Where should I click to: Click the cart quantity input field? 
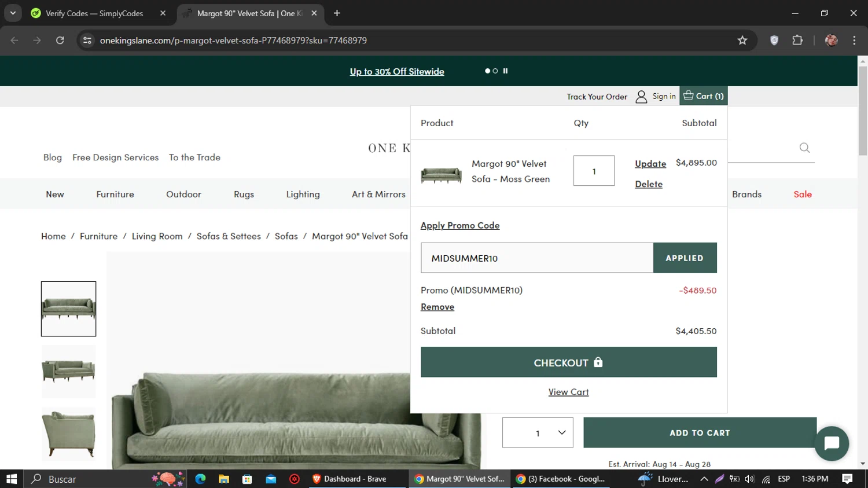(x=594, y=171)
